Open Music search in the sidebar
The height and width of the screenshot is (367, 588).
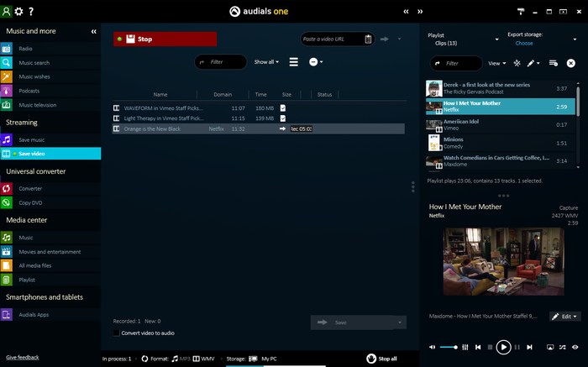(x=34, y=62)
